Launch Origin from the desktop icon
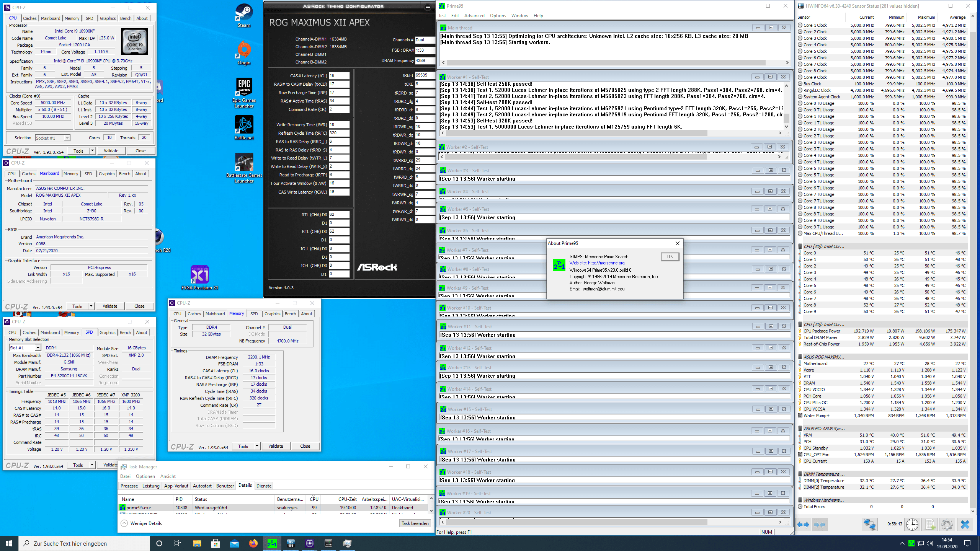 coord(244,53)
